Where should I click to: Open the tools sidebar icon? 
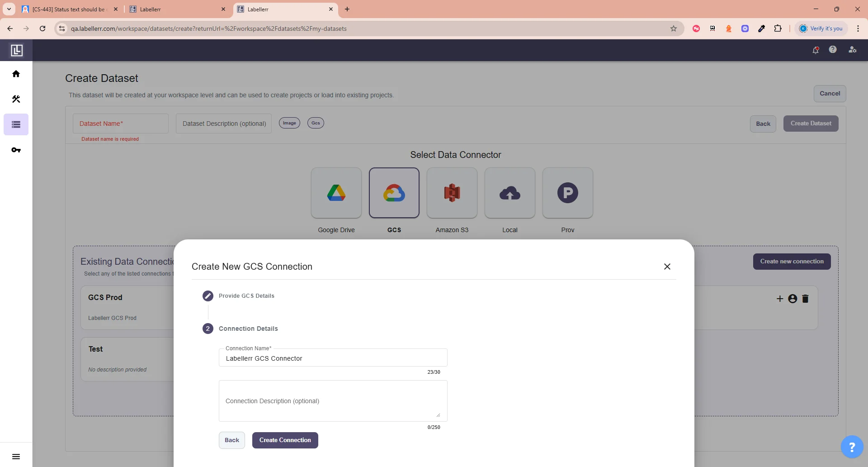(16, 99)
